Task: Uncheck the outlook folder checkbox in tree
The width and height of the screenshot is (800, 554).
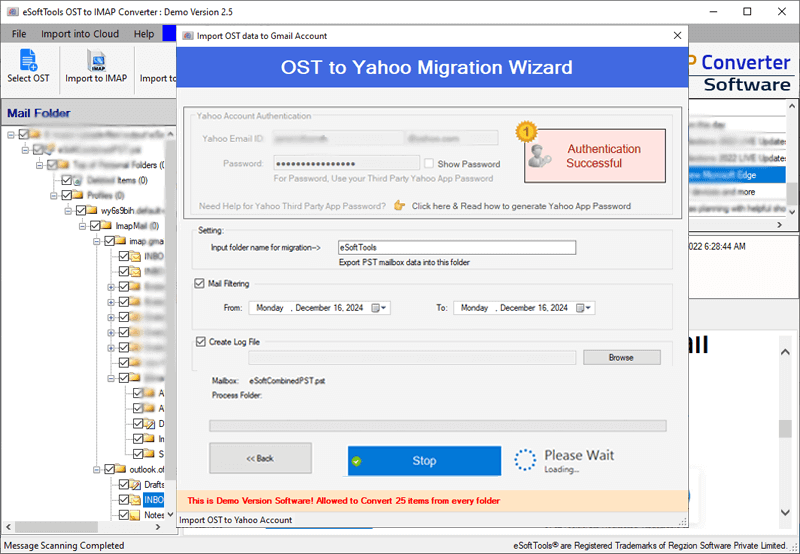Action: coord(109,469)
